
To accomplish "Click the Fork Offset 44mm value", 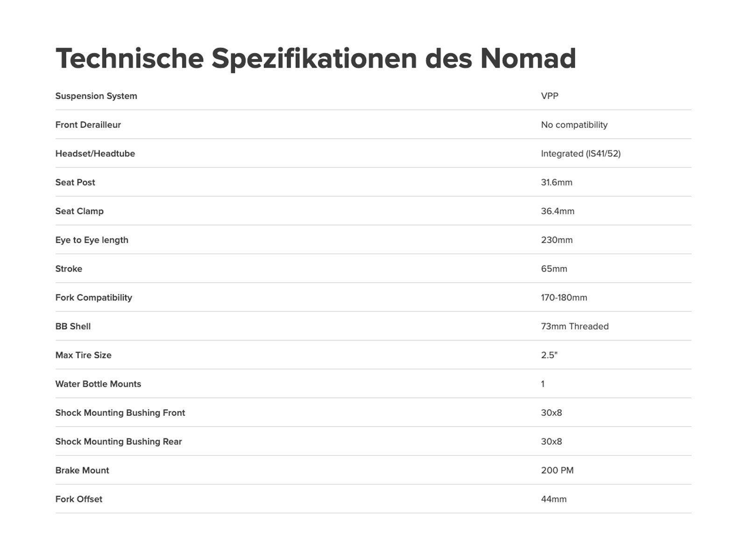I will click(x=553, y=499).
